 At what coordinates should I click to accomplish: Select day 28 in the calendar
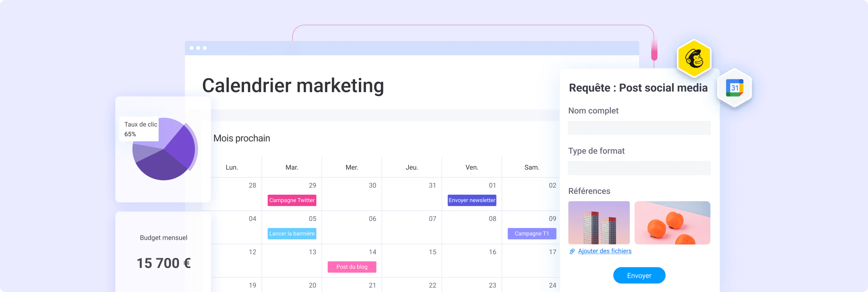tap(252, 185)
